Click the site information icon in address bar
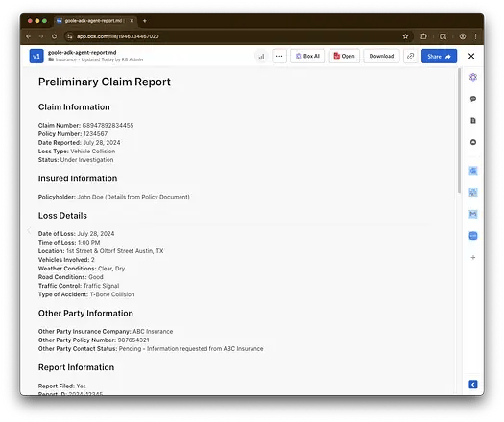Image resolution: width=504 pixels, height=422 pixels. (x=69, y=36)
